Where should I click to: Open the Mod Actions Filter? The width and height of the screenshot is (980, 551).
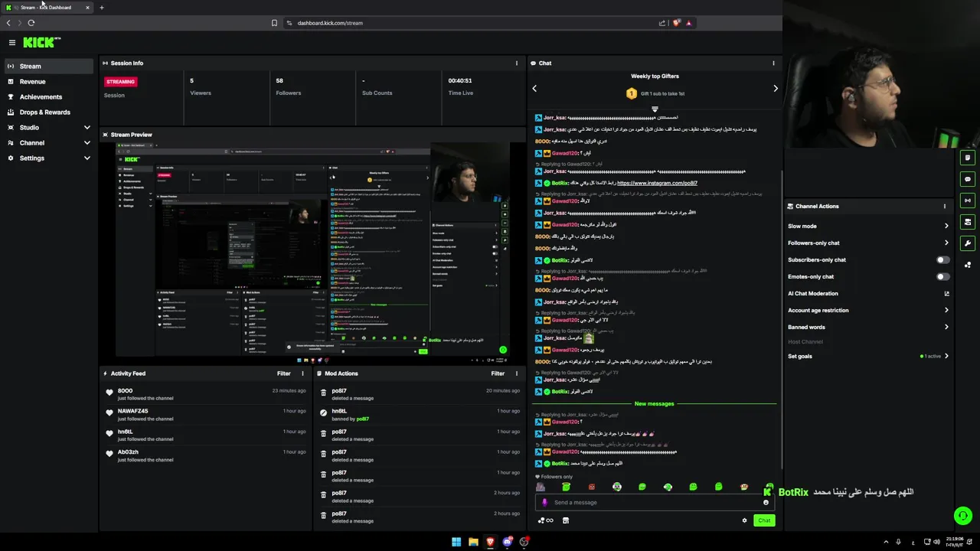click(498, 373)
